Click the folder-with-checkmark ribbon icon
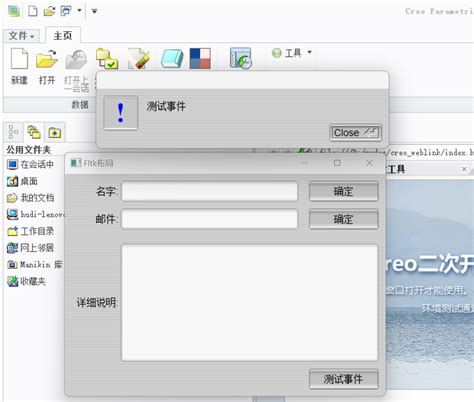Screen dimensions: 474x402 coord(107,59)
